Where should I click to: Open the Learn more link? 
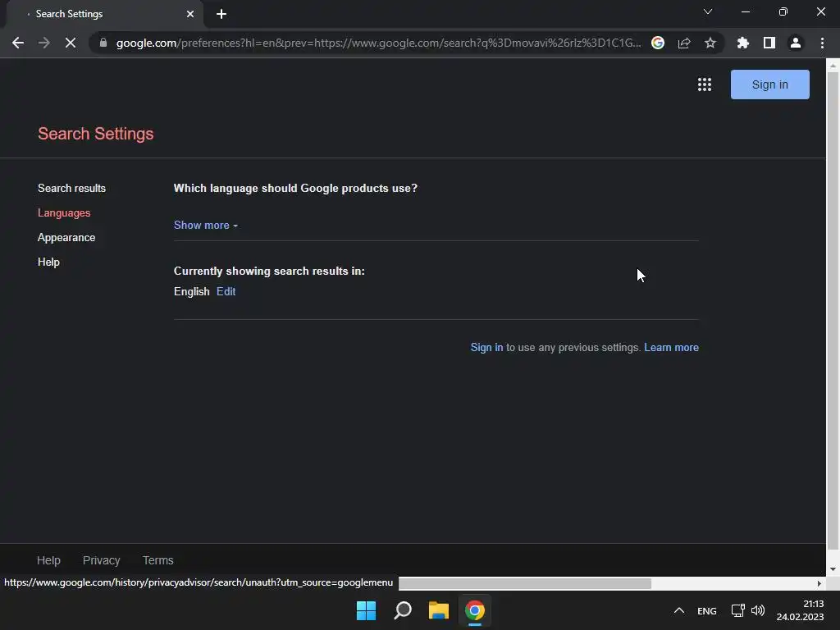point(671,347)
